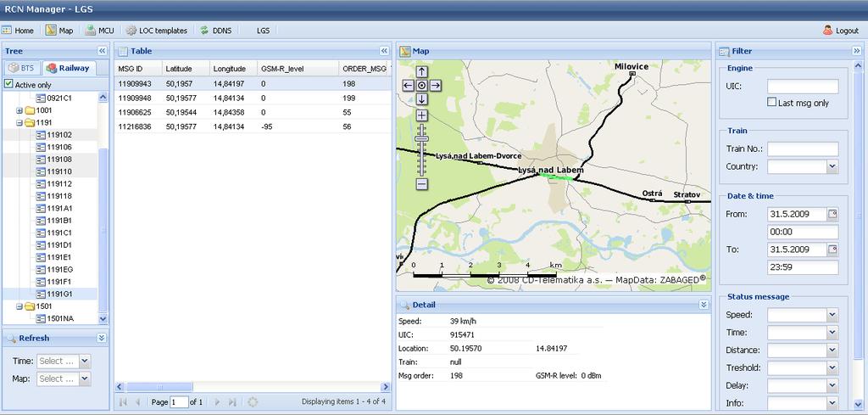868x415 pixels.
Task: Collapse the Refresh panel
Action: 102,338
